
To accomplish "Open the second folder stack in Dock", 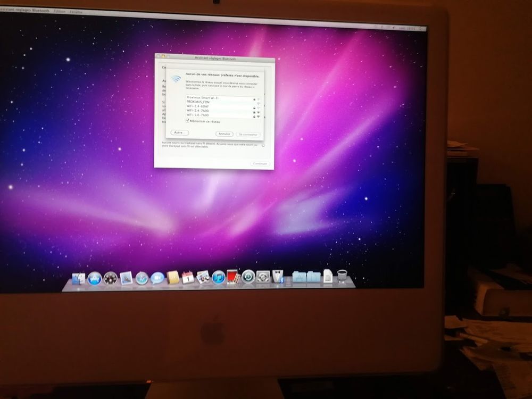I will pyautogui.click(x=314, y=277).
